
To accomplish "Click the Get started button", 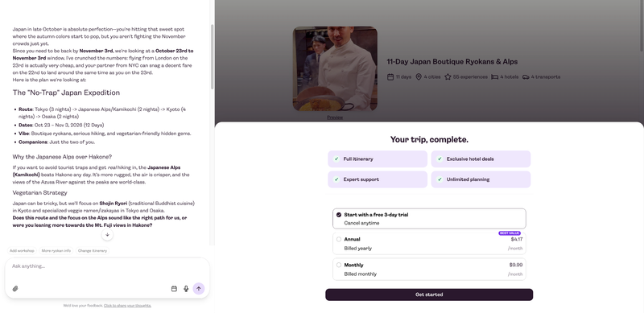I will [x=429, y=294].
